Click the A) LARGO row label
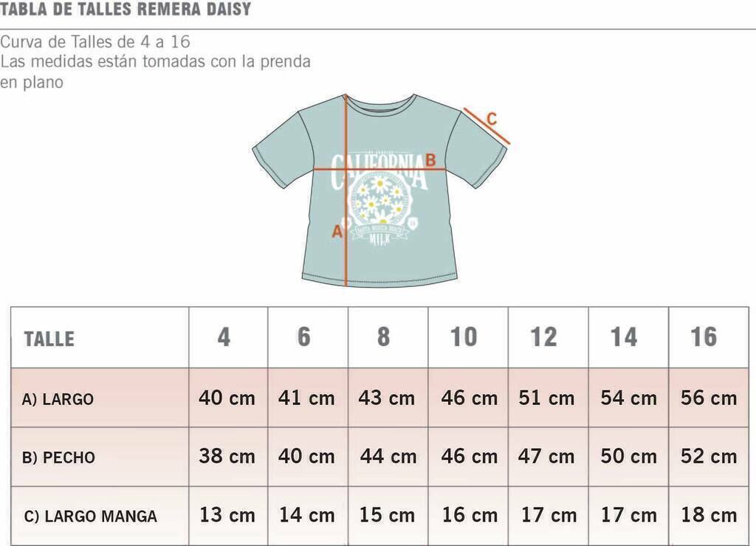The width and height of the screenshot is (756, 546). (x=58, y=399)
